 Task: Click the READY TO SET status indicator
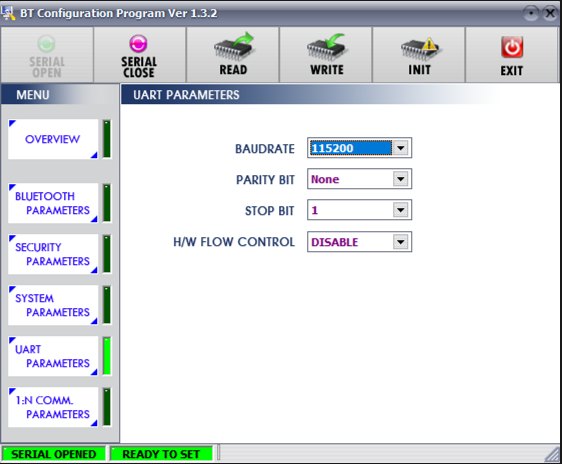point(161,454)
